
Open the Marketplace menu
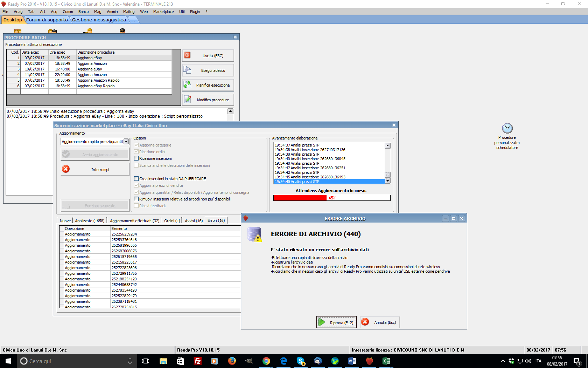163,12
